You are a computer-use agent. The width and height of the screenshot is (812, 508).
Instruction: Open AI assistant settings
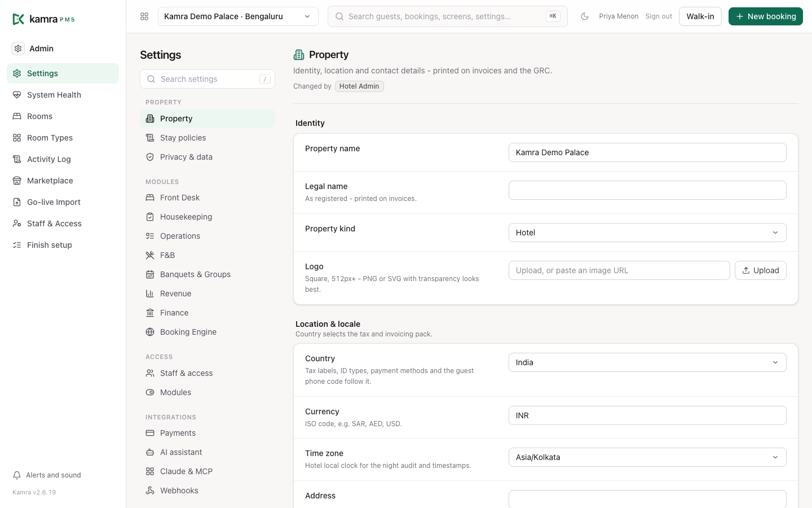coord(208,452)
